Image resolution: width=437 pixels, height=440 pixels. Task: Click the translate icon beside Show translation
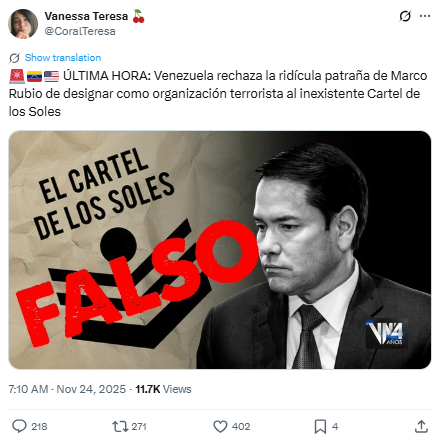(15, 58)
